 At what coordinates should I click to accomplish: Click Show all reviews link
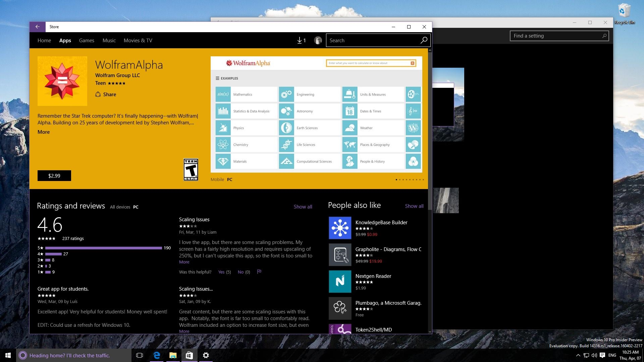[x=302, y=206]
